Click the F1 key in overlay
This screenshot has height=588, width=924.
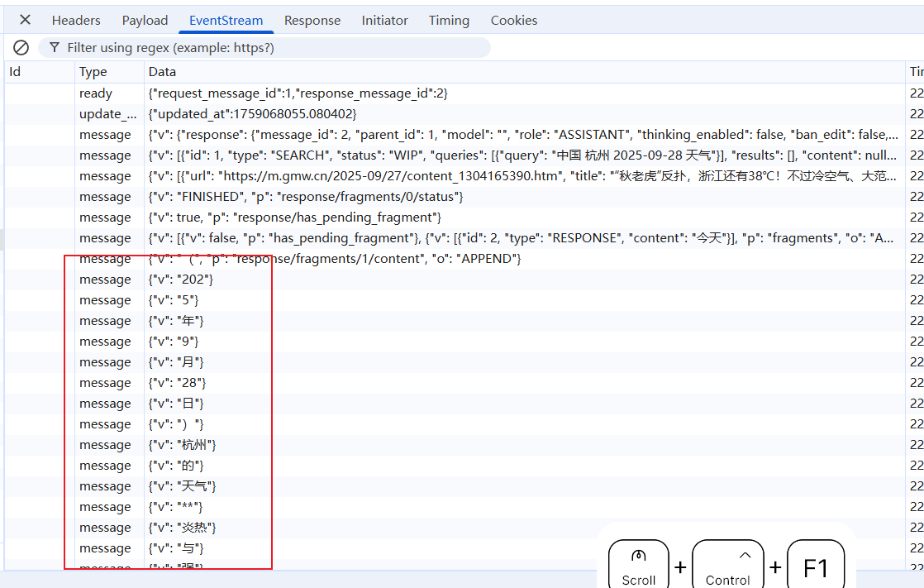(816, 564)
